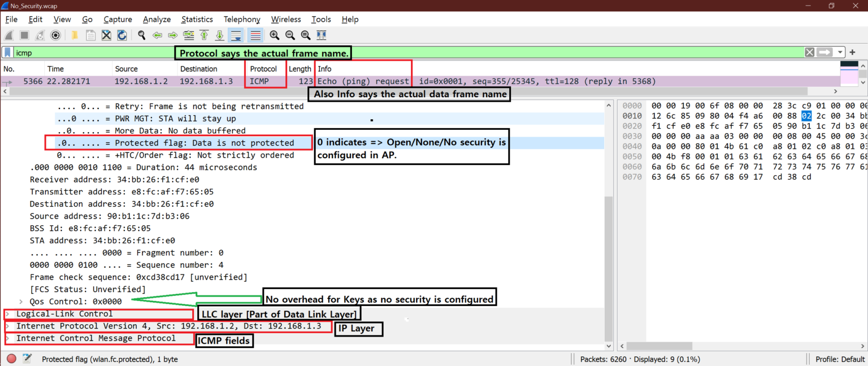Start a new capture with the shark fin icon
868x366 pixels.
pos(8,35)
